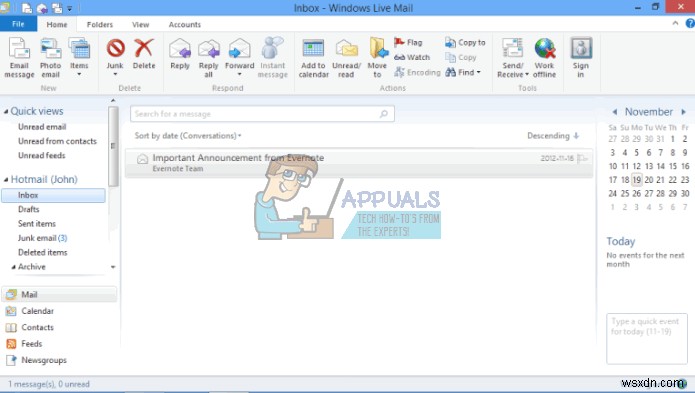This screenshot has height=393, width=695.
Task: Toggle Unread/read status
Action: (x=346, y=58)
